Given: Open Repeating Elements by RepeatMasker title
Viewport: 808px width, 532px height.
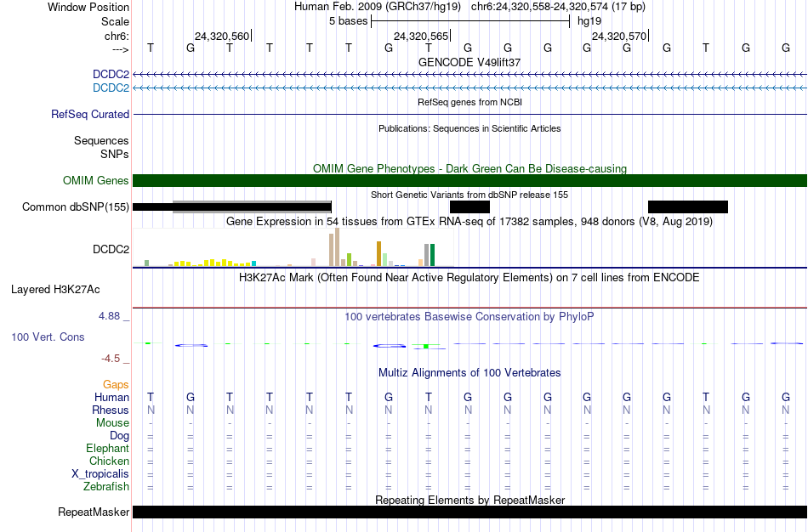Looking at the screenshot, I should click(x=469, y=500).
